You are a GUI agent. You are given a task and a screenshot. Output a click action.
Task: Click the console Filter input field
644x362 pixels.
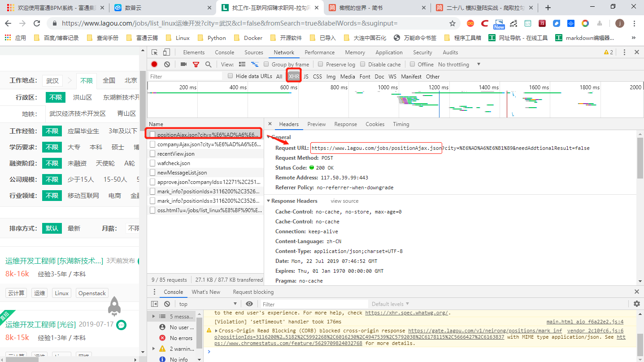[x=313, y=304]
